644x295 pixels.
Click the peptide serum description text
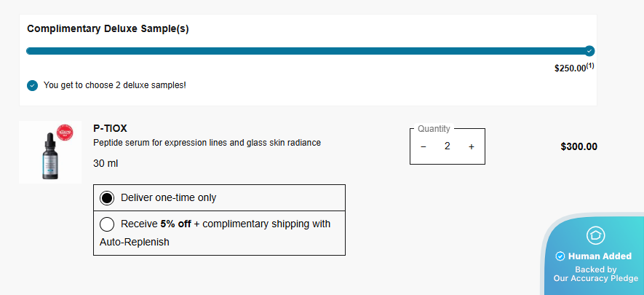pos(207,143)
